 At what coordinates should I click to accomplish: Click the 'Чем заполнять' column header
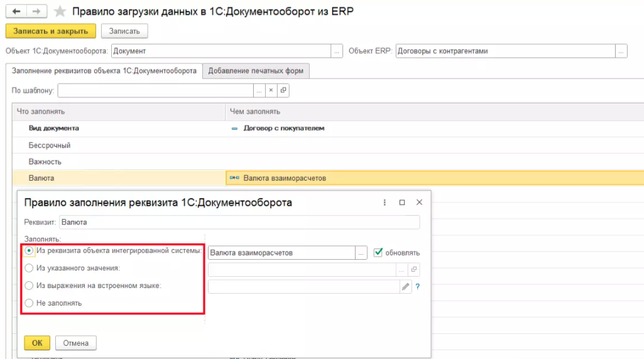435,112
